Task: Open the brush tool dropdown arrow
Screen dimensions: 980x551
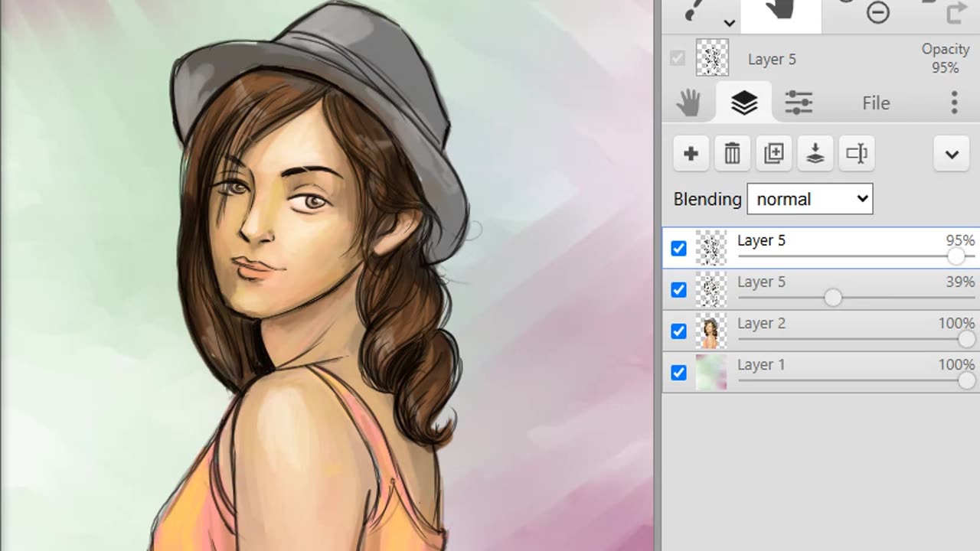Action: click(729, 23)
